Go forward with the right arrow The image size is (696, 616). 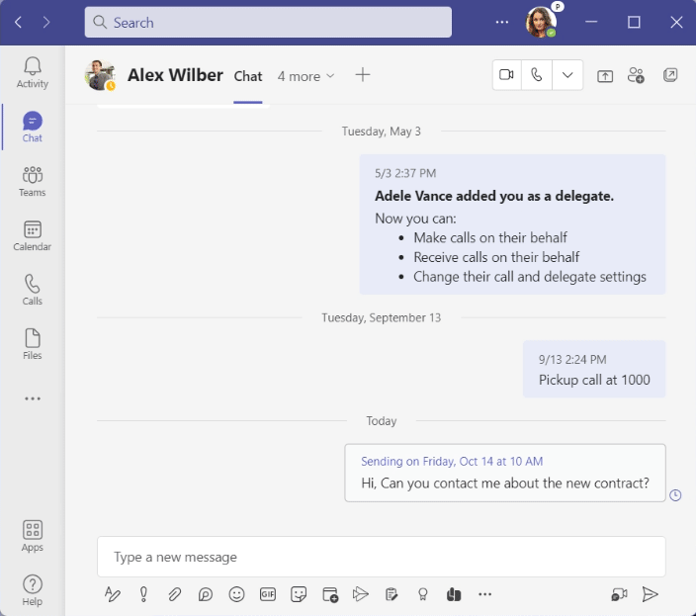(x=46, y=22)
